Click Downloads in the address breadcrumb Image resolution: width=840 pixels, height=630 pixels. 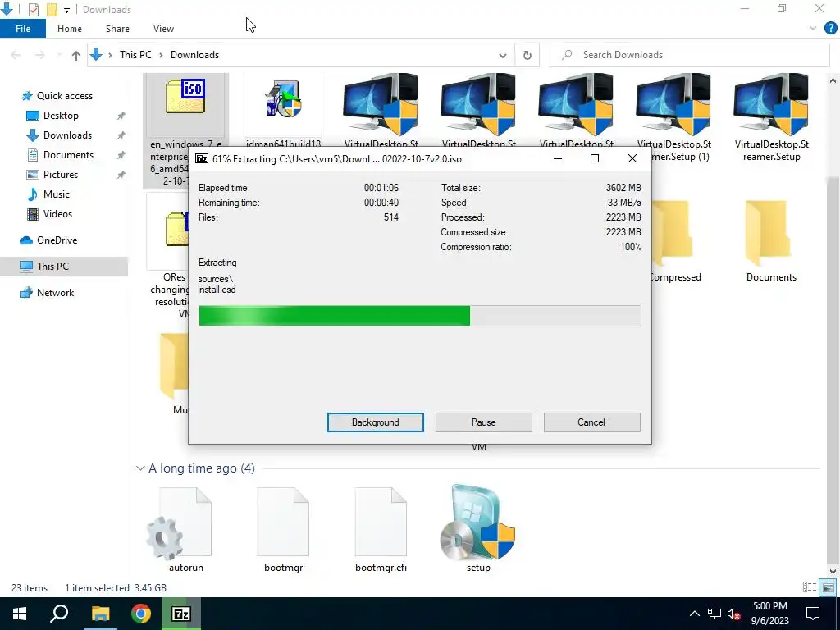click(x=194, y=55)
